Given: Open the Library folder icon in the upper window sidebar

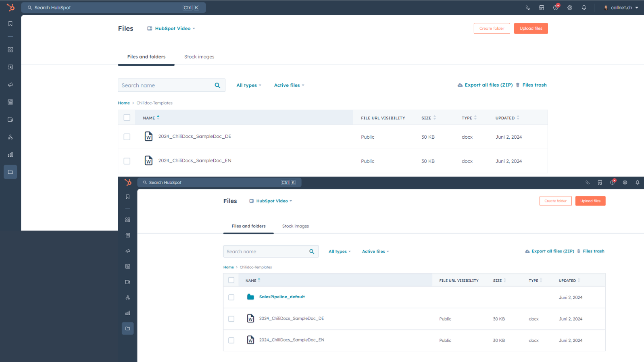Looking at the screenshot, I should click(10, 172).
